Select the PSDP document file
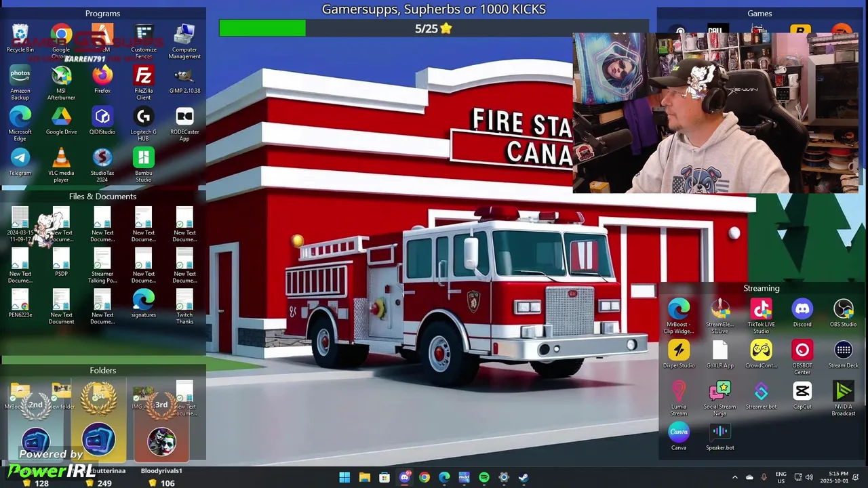 [62, 263]
